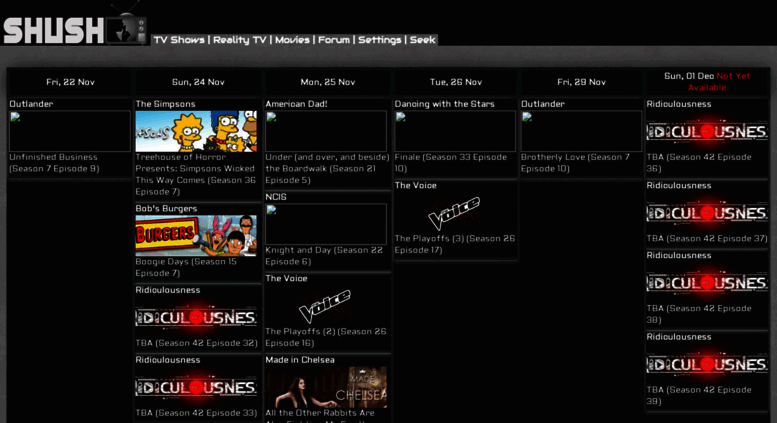Select episode Treehouse of Horror Presents
This screenshot has width=777, height=423.
(196, 174)
